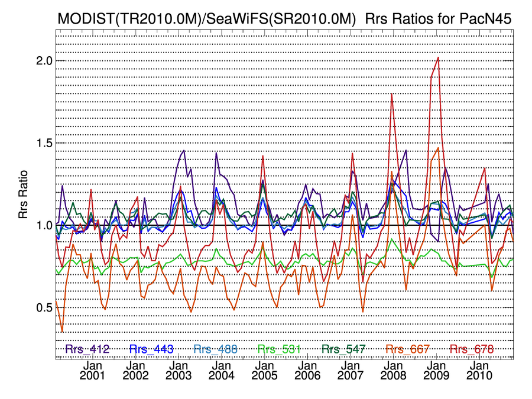Click the red Rrs_678 peak near 1.8
The height and width of the screenshot is (399, 532).
point(392,94)
